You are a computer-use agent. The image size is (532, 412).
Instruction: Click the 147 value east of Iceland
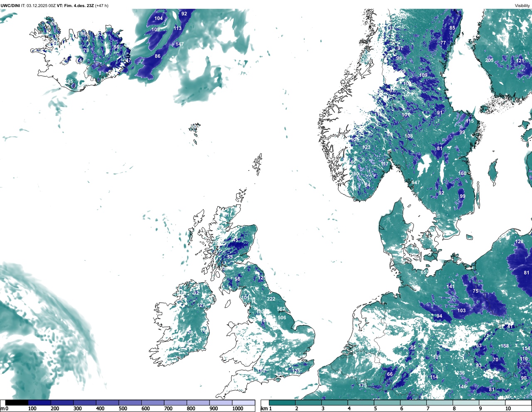click(x=179, y=44)
